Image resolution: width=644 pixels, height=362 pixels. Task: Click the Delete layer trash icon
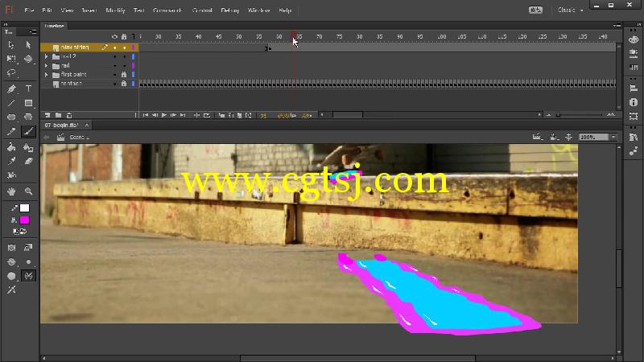[69, 115]
